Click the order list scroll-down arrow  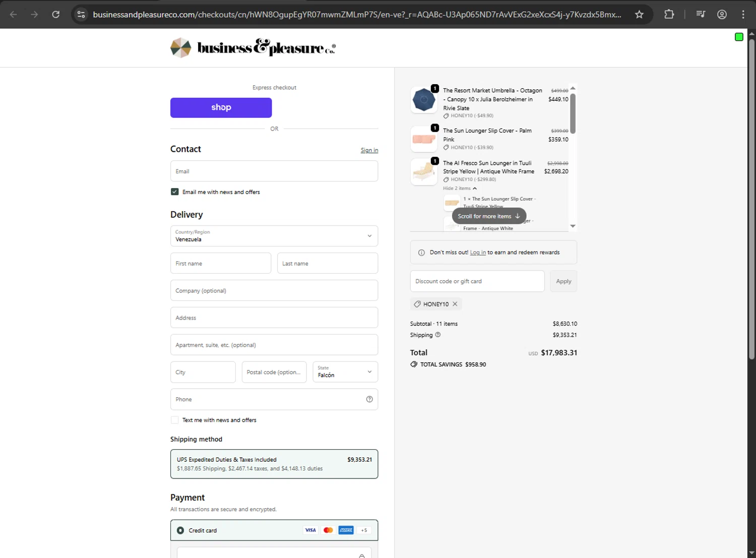point(573,226)
